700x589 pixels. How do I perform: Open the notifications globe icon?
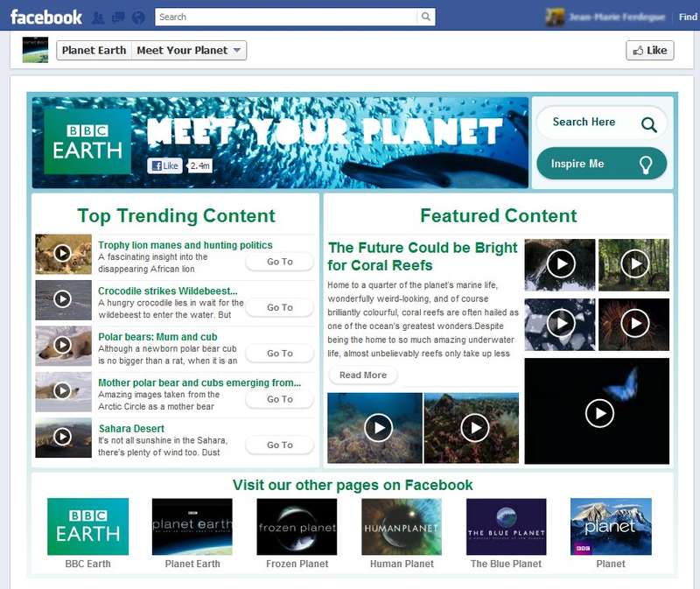139,18
